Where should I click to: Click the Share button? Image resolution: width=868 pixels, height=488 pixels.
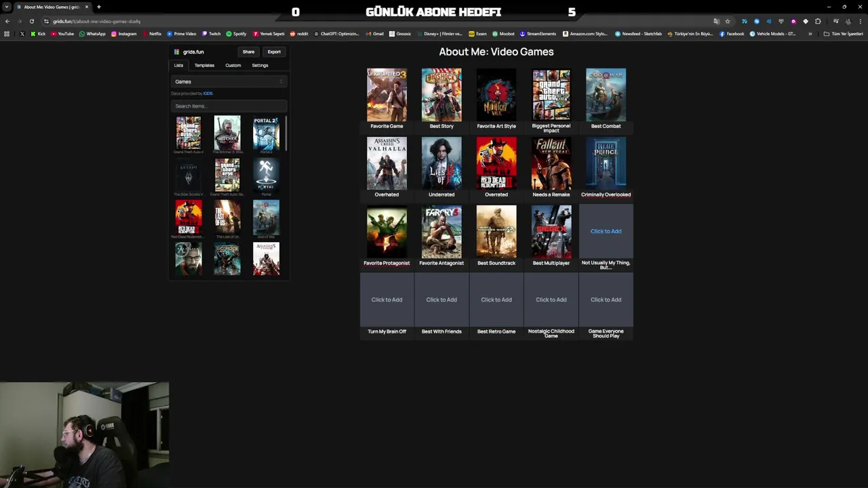249,52
